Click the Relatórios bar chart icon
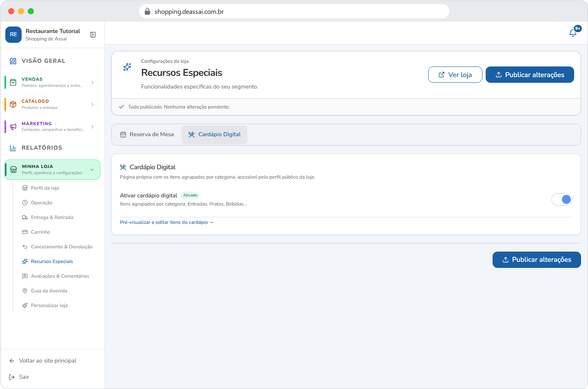The image size is (588, 389). click(13, 148)
